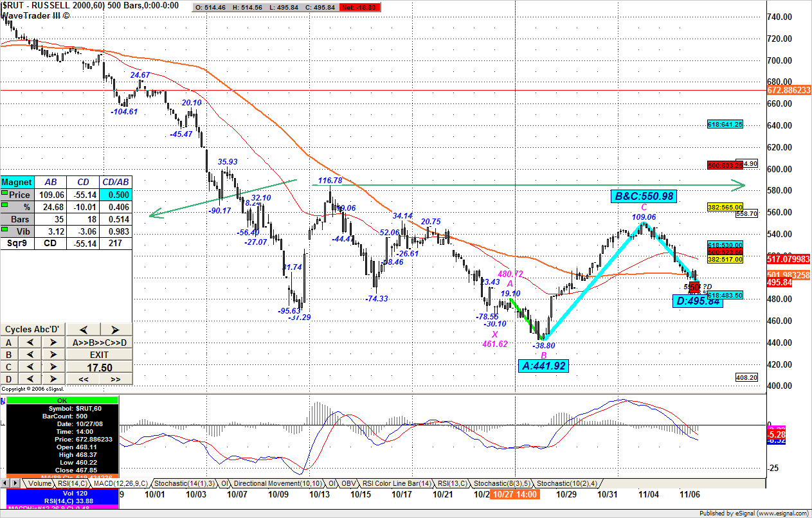Click the A:441.92 chart label
The width and height of the screenshot is (812, 518).
[543, 366]
